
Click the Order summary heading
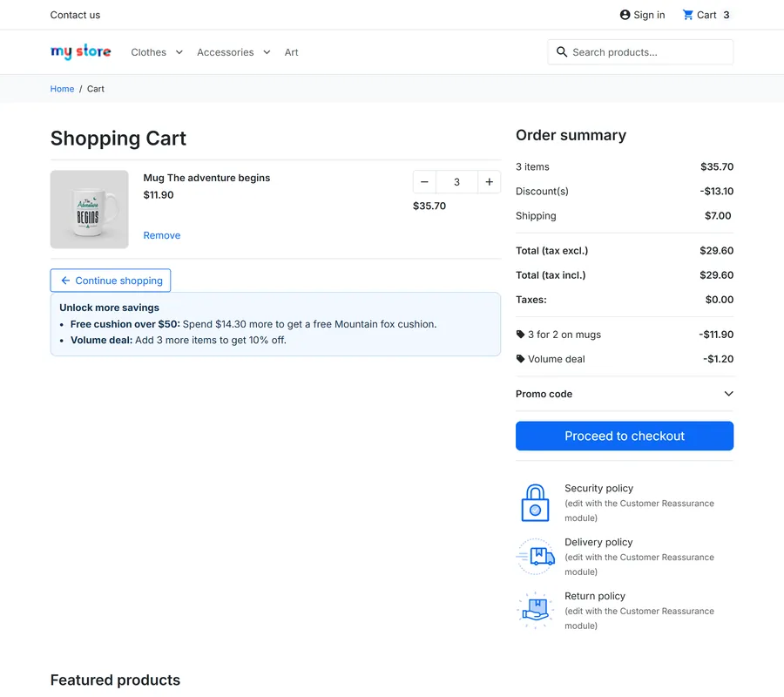[571, 135]
